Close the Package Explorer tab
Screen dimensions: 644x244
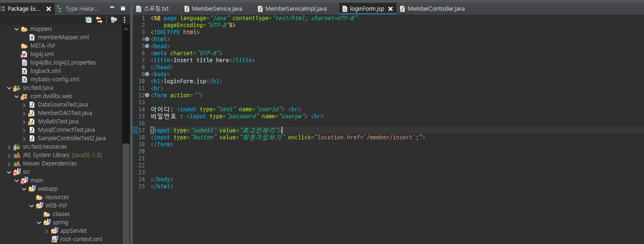pos(50,9)
